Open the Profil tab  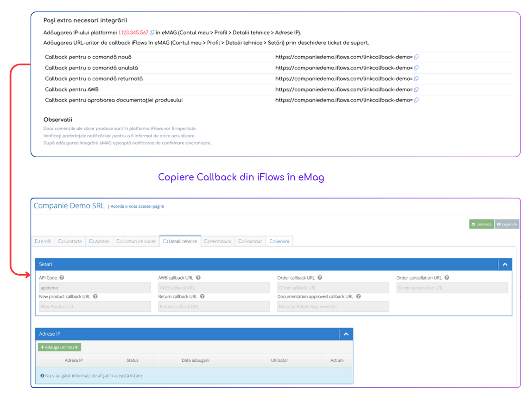(x=43, y=242)
